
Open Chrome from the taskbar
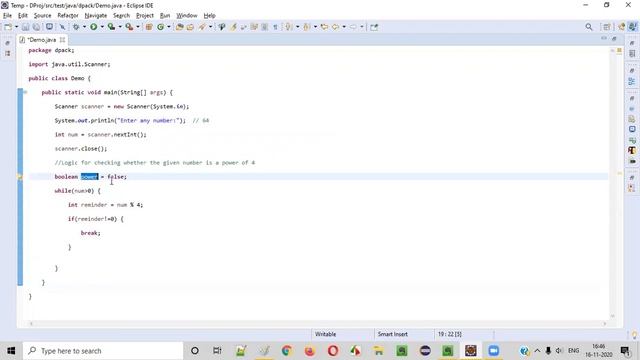click(287, 351)
